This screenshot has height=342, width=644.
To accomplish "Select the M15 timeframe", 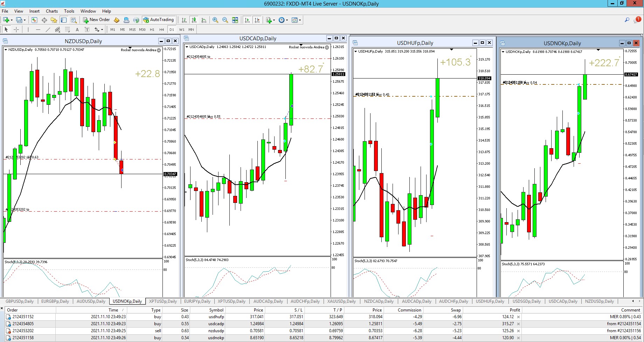I will click(x=132, y=29).
